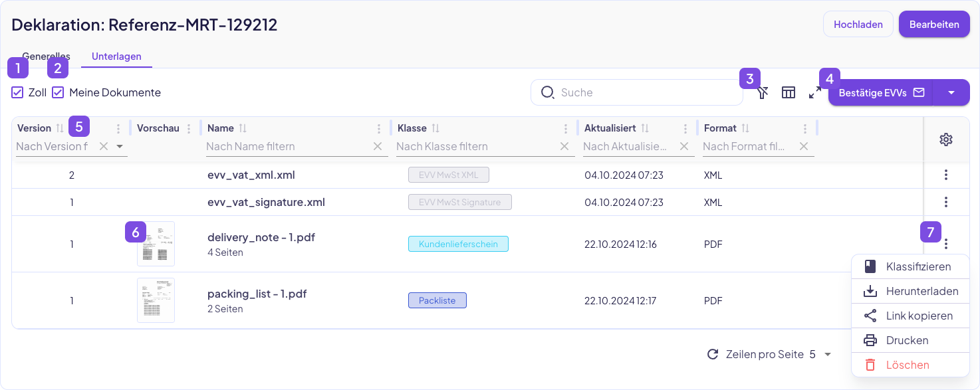Image resolution: width=980 pixels, height=390 pixels.
Task: Toggle Meine Dokumente checkbox
Action: (58, 92)
